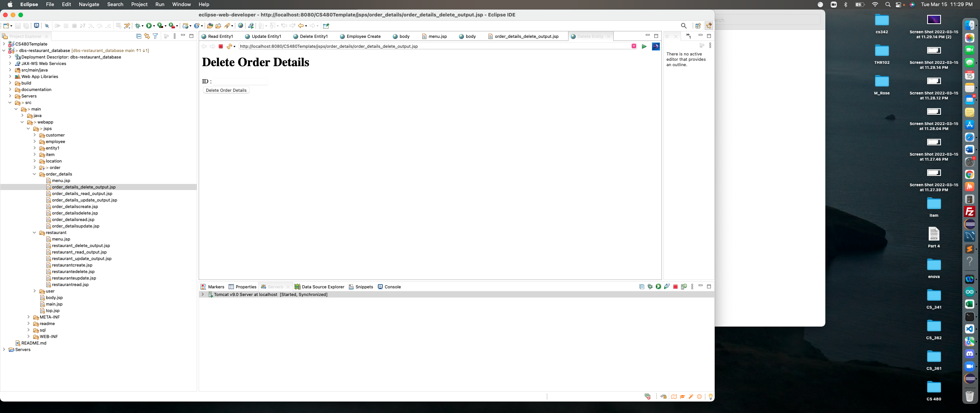980x413 pixels.
Task: Click the toolbar Search magnifier icon
Action: tap(684, 26)
